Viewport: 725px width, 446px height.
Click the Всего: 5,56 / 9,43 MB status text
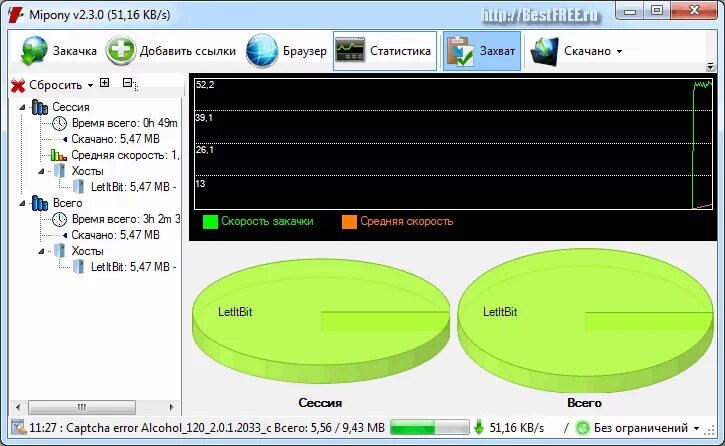[x=329, y=428]
